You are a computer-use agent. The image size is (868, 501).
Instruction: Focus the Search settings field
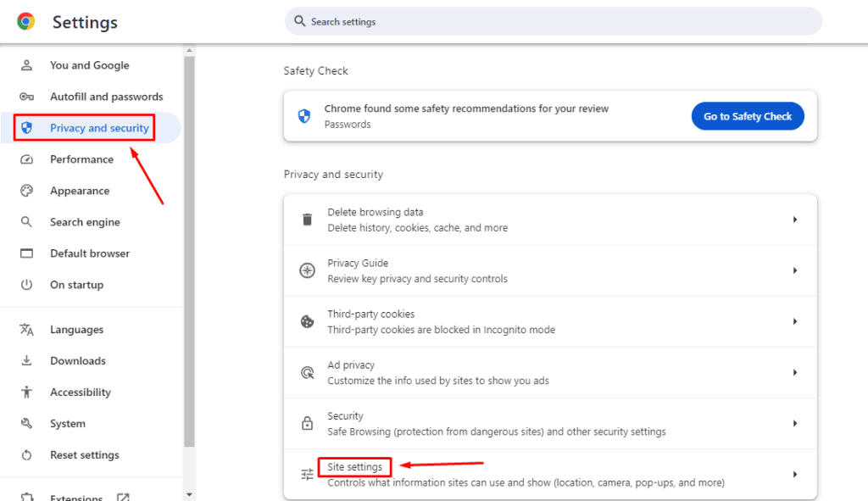(x=553, y=21)
